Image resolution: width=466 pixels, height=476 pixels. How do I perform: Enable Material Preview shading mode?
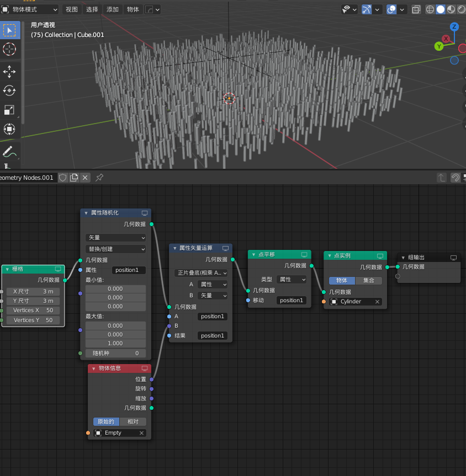click(x=451, y=9)
